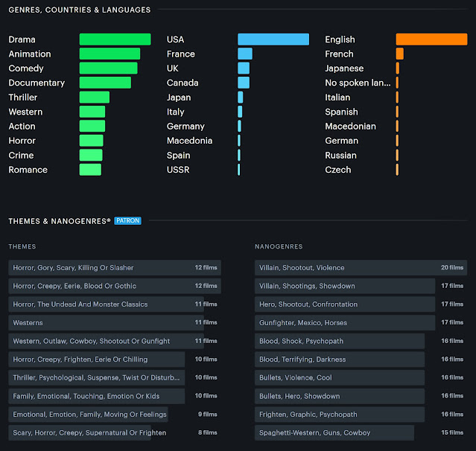The image size is (476, 451).
Task: Click the green Documentary bar
Action: (105, 83)
